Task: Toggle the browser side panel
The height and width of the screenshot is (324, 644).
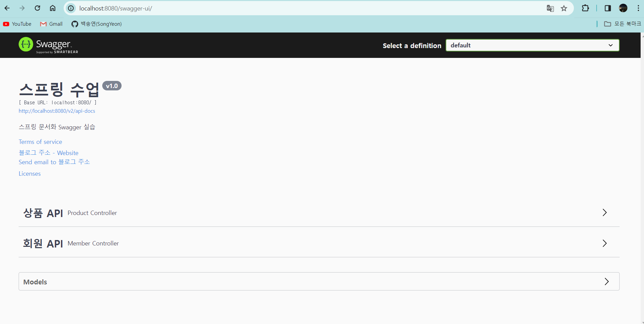Action: click(x=608, y=8)
